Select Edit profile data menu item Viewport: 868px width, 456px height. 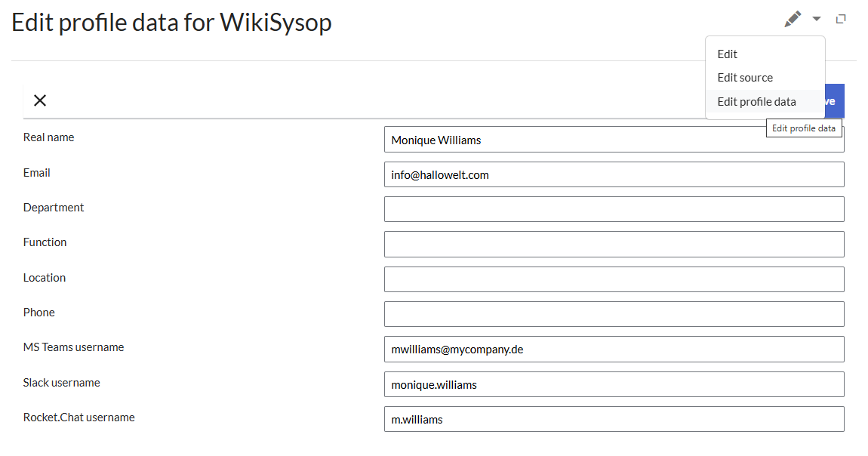coord(756,102)
